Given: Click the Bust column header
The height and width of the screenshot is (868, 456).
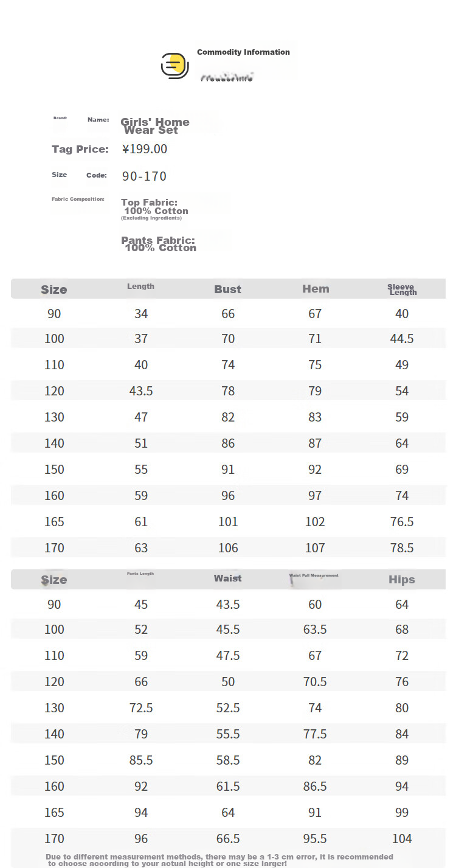Looking at the screenshot, I should pos(228,290).
